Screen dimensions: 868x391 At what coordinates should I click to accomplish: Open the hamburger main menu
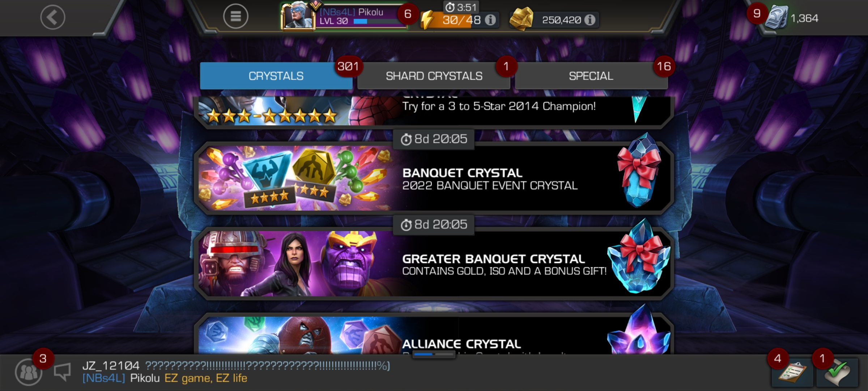(235, 16)
